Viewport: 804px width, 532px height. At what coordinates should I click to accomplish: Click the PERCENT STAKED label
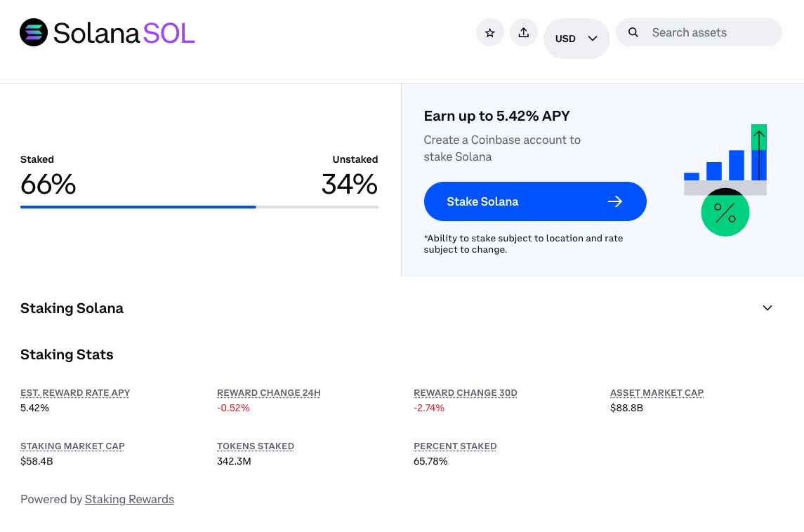coord(455,446)
